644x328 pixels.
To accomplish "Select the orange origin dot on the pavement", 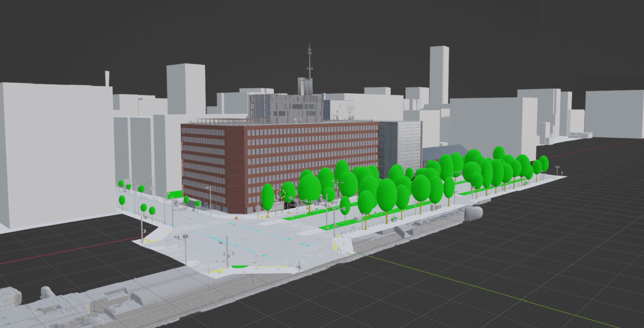I will pyautogui.click(x=236, y=218).
